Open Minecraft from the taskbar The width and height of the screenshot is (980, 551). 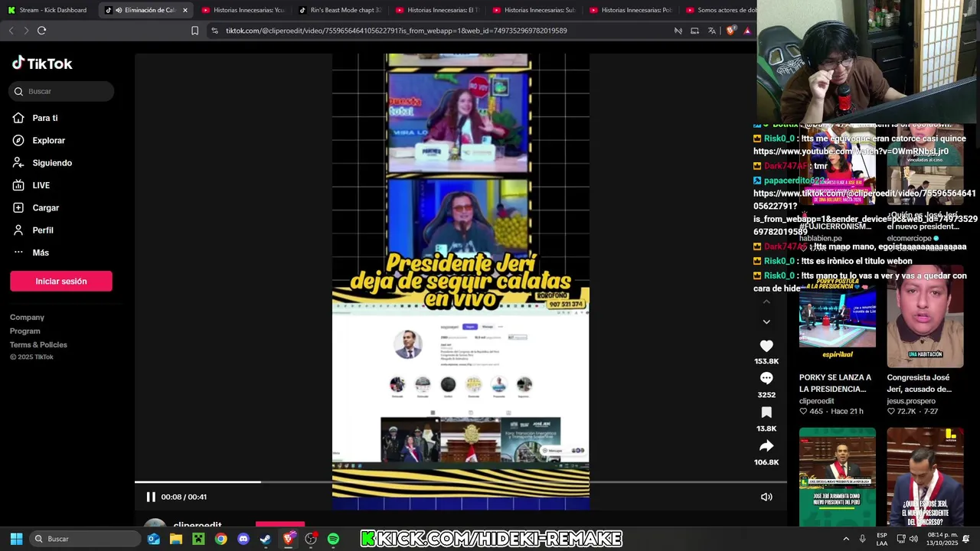pos(198,539)
